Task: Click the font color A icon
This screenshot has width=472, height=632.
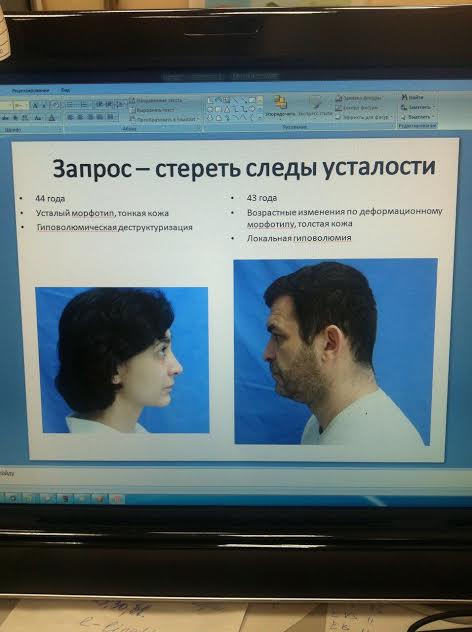Action: 52,118
